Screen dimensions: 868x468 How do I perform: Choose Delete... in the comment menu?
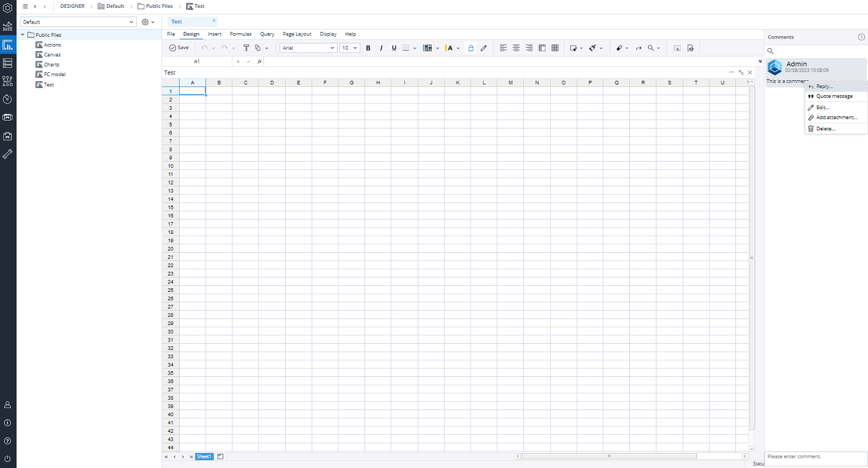tap(825, 128)
